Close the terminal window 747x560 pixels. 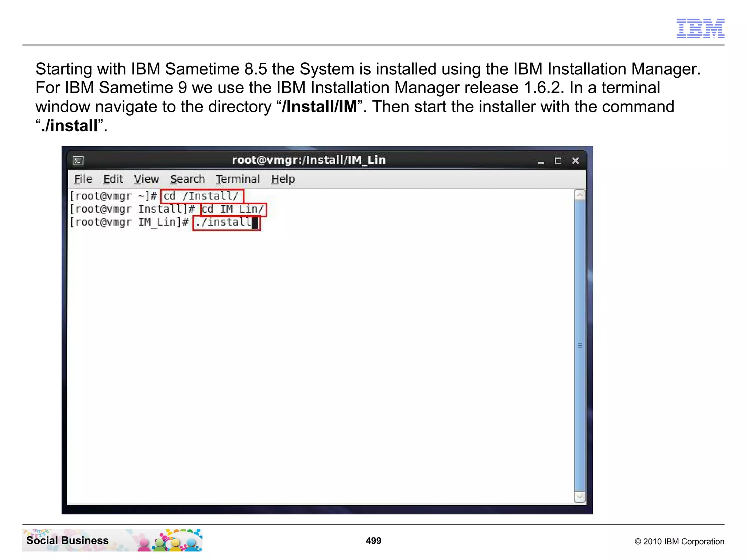coord(576,161)
